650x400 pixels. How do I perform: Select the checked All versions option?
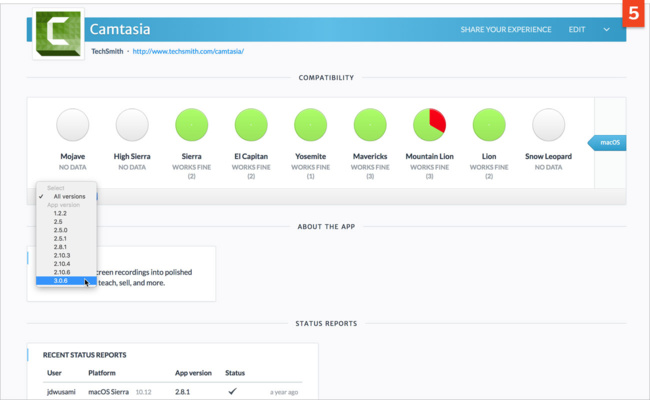point(69,196)
